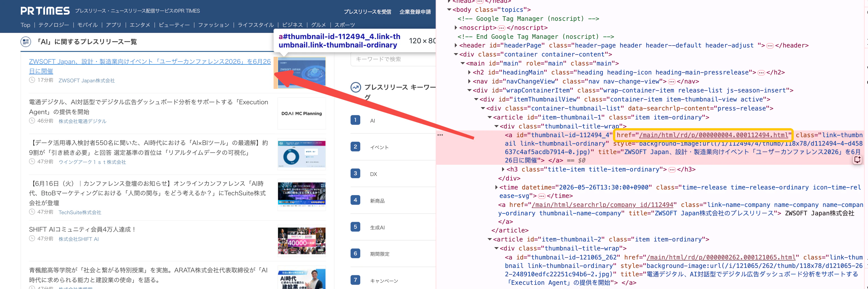
Task: Collapse the main element node
Action: tap(463, 63)
